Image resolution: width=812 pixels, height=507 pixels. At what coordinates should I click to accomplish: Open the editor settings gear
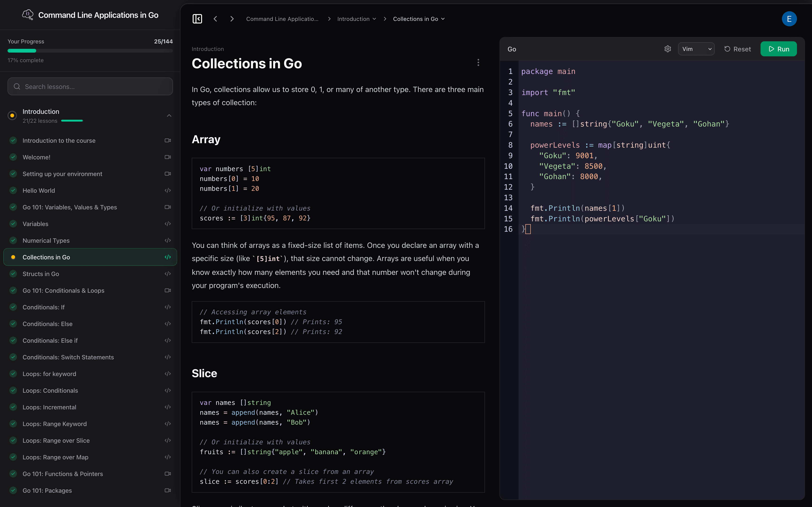(x=667, y=49)
